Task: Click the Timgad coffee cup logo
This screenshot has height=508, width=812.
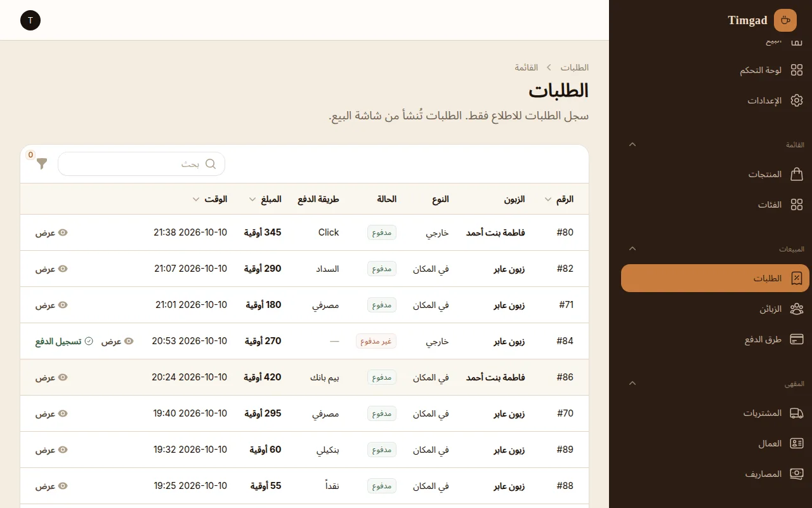Action: coord(785,20)
